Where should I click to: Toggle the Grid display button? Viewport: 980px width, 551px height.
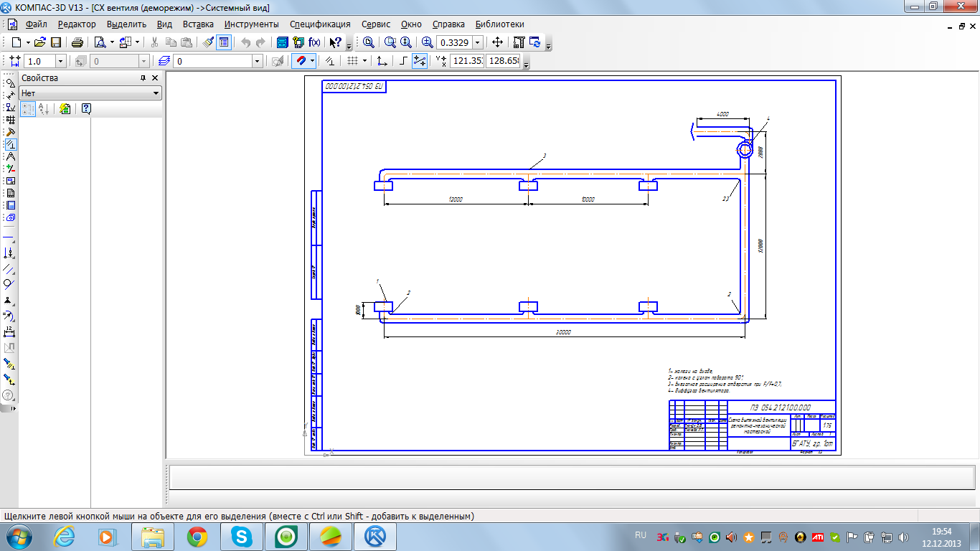[x=352, y=62]
